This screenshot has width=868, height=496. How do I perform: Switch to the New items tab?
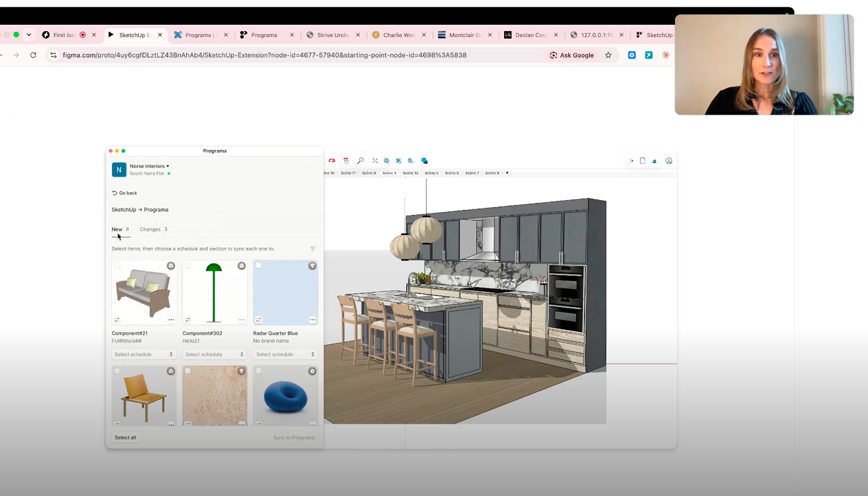[x=120, y=229]
